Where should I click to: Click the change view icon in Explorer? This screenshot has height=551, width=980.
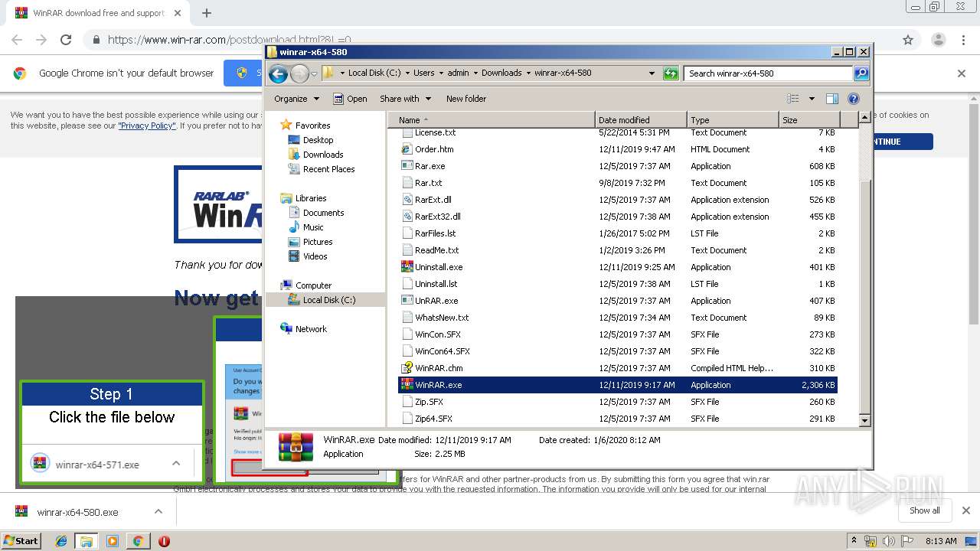point(793,99)
